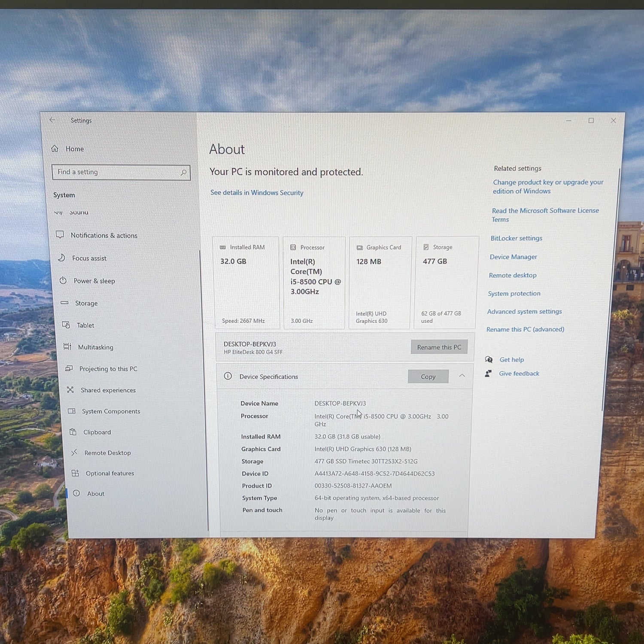Click the Get help icon
The image size is (644, 644).
coord(489,359)
